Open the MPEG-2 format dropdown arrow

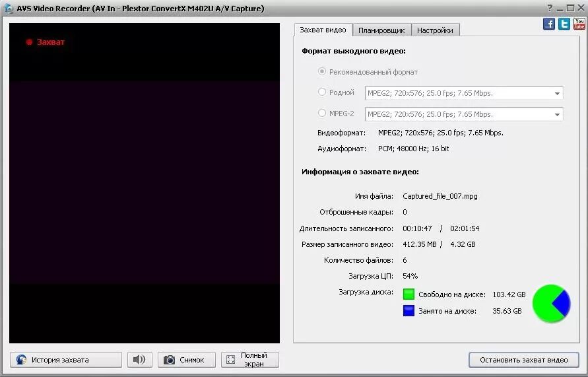[557, 114]
